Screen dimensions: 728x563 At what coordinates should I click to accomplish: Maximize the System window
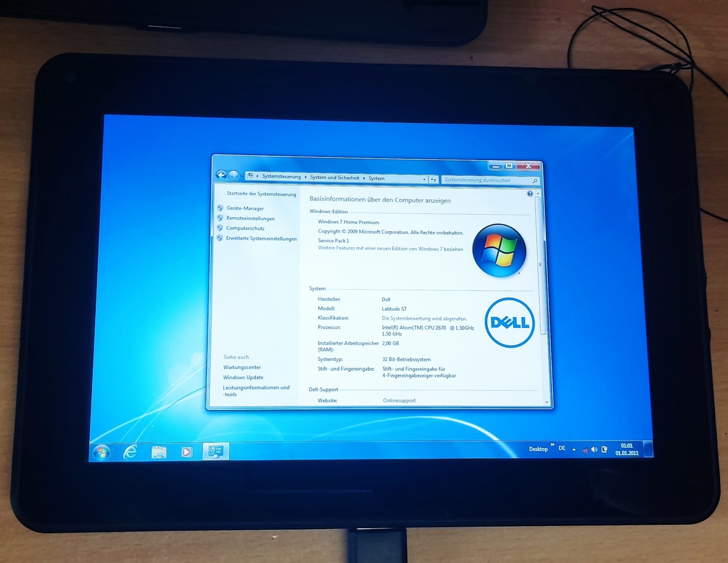pyautogui.click(x=510, y=166)
